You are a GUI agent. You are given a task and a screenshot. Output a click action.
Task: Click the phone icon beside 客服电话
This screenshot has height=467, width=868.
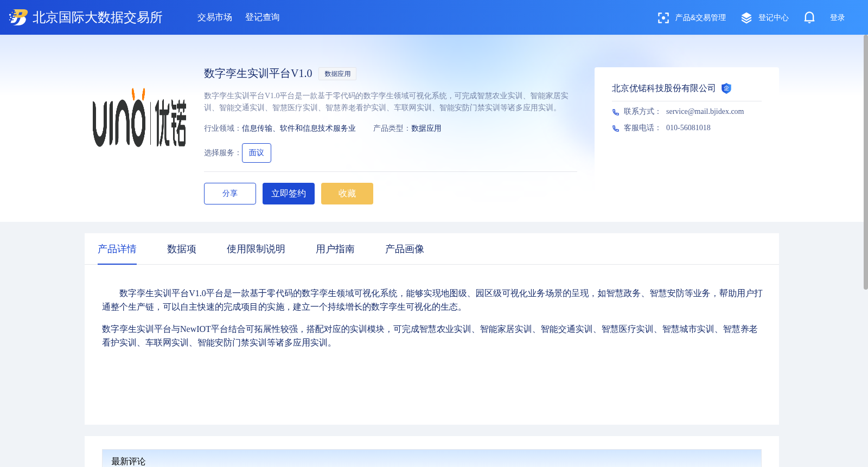pos(615,129)
